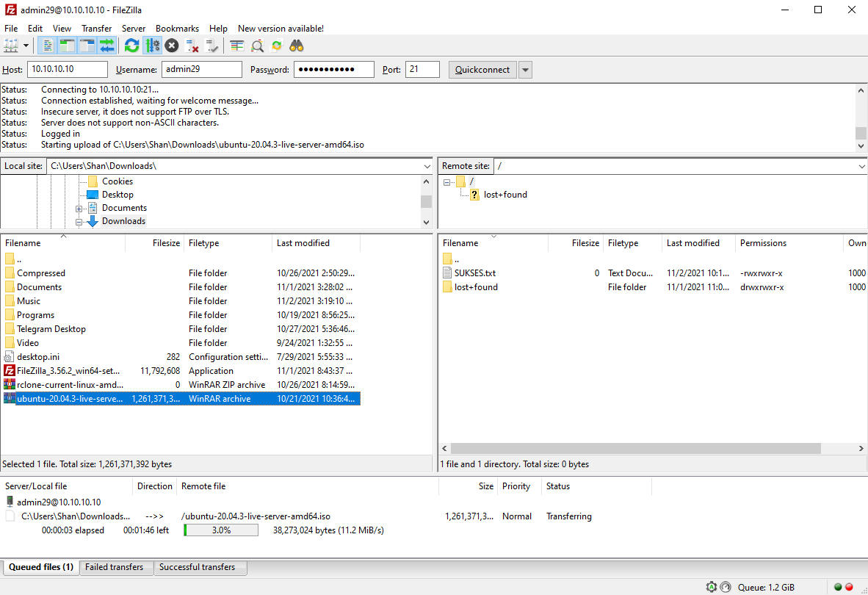Collapse remote root folder node

tap(446, 182)
